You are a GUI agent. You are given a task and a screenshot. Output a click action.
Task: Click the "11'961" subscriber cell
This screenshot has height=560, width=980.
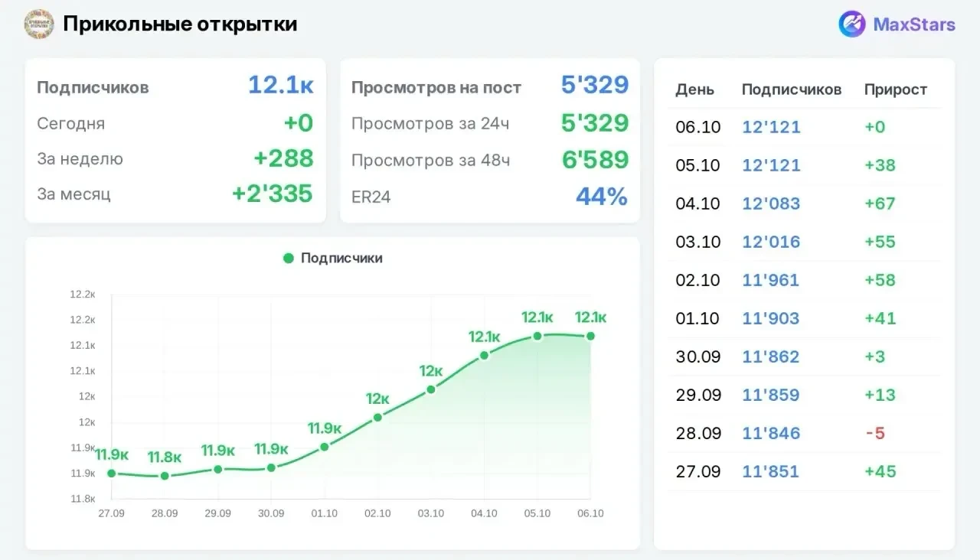[x=770, y=280]
